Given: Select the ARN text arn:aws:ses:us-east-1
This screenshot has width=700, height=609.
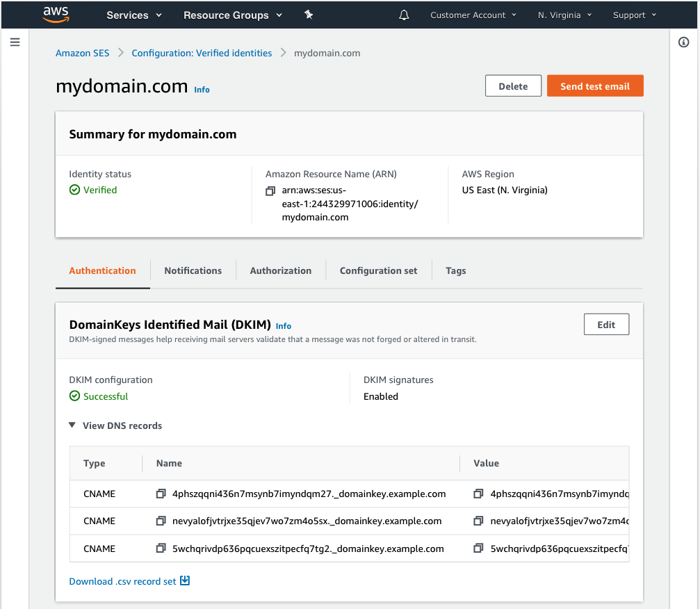Looking at the screenshot, I should tap(350, 204).
